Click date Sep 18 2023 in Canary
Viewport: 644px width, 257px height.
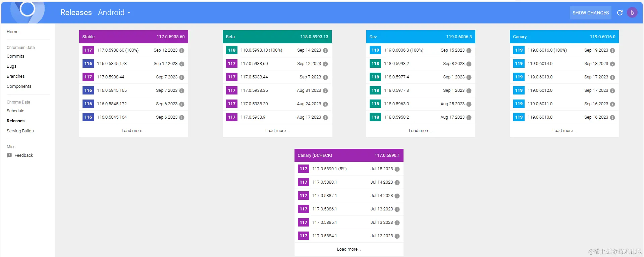click(596, 64)
